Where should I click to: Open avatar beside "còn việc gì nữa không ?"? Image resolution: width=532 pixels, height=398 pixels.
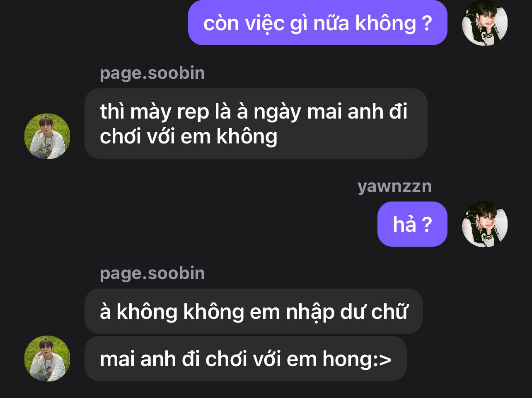click(484, 22)
